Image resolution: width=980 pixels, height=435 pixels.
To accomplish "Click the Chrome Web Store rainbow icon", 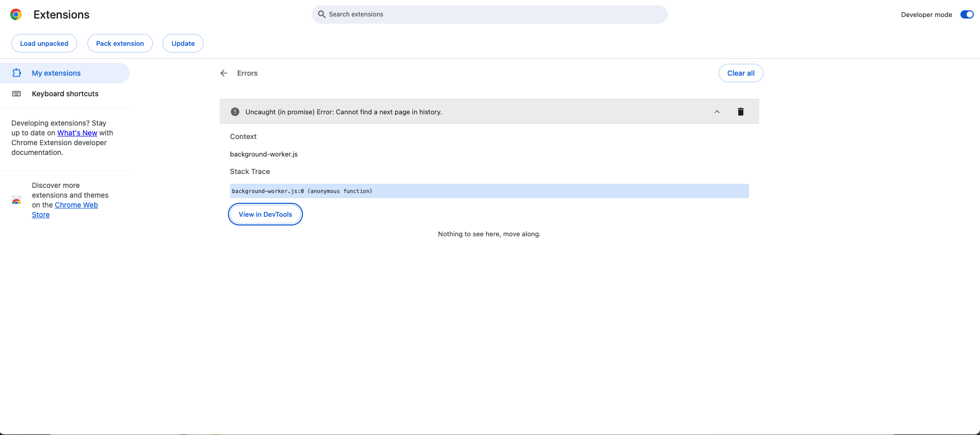I will pyautogui.click(x=16, y=200).
